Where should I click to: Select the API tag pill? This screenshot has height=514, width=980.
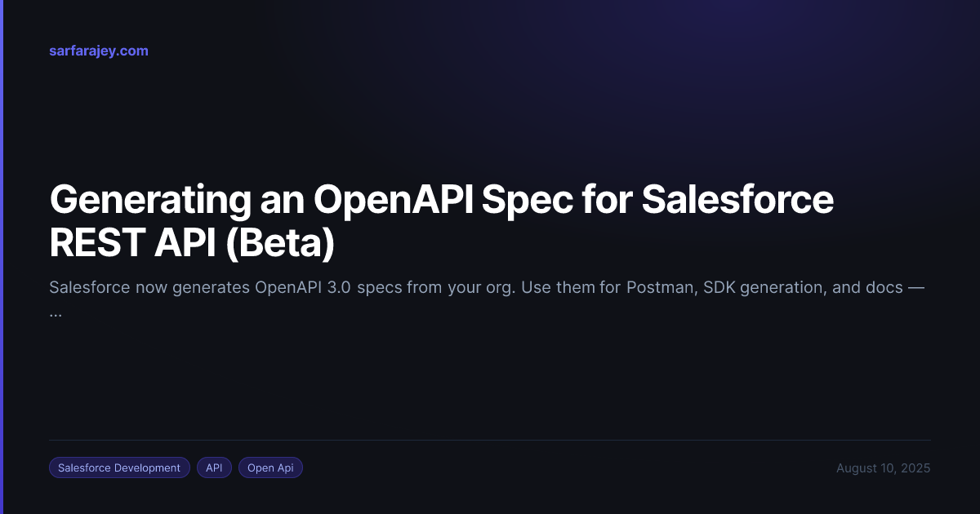click(x=214, y=467)
